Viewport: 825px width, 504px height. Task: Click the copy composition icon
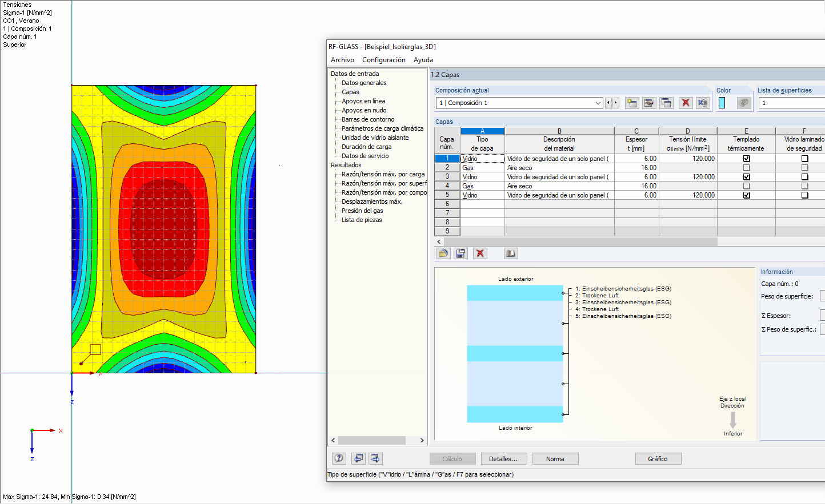coord(666,103)
